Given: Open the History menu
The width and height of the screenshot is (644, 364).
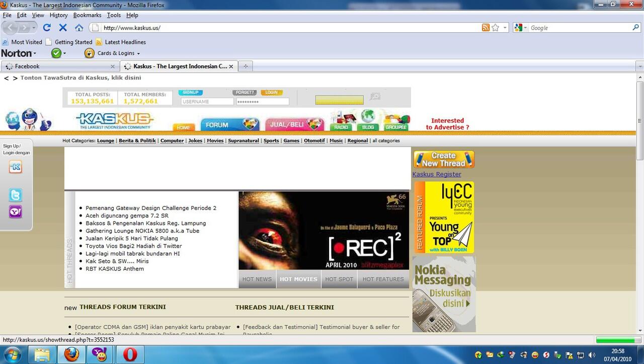Looking at the screenshot, I should tap(58, 15).
